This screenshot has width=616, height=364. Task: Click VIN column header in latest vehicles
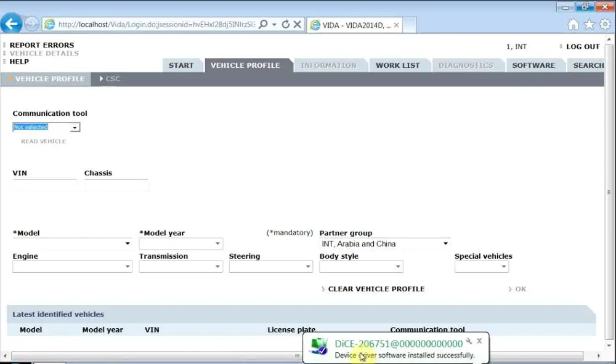coord(152,330)
